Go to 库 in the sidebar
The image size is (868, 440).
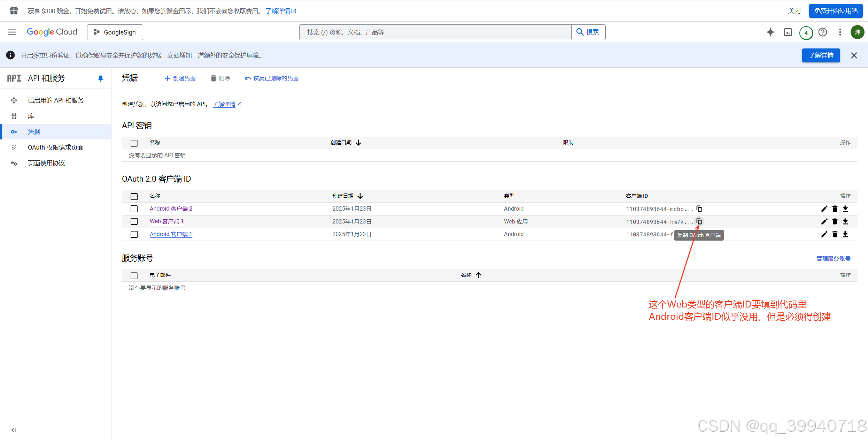coord(31,116)
